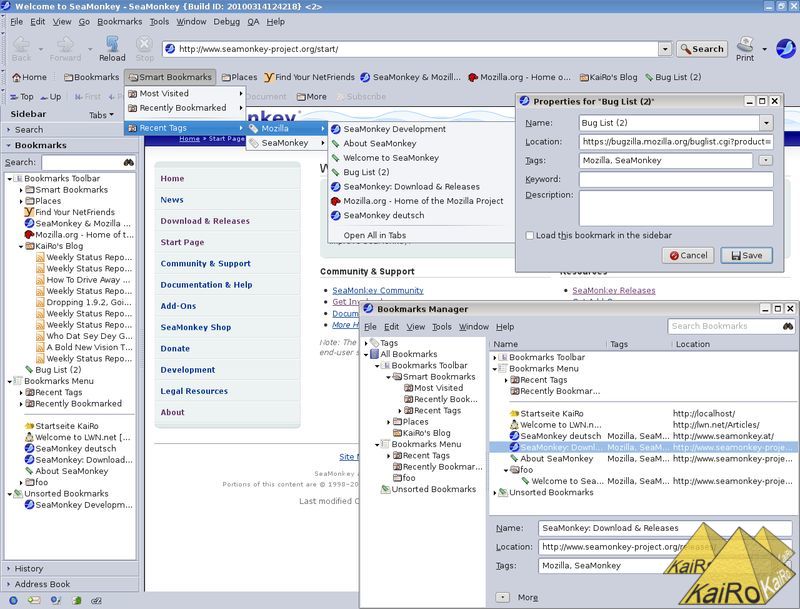Click the Top link-toolbar icon
This screenshot has width=800, height=609.
point(13,97)
